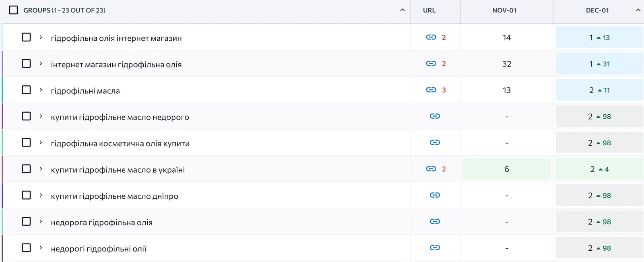644x262 pixels.
Task: Click link icon for купити гідрофільне масло недорого
Action: pos(435,116)
